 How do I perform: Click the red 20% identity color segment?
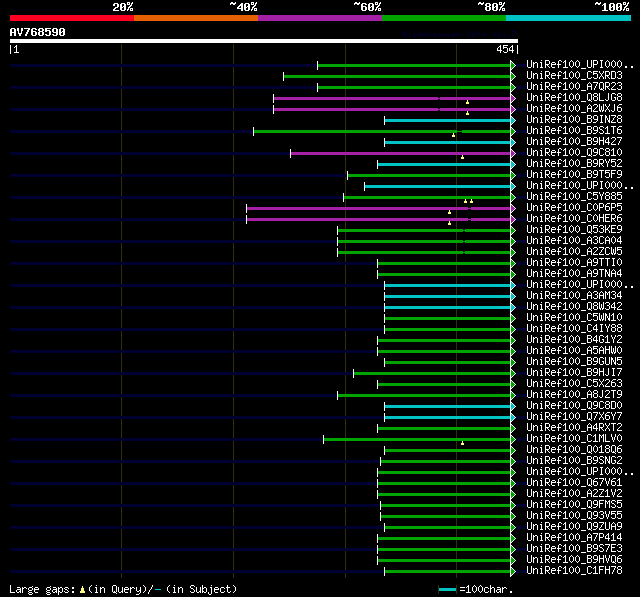tap(72, 18)
